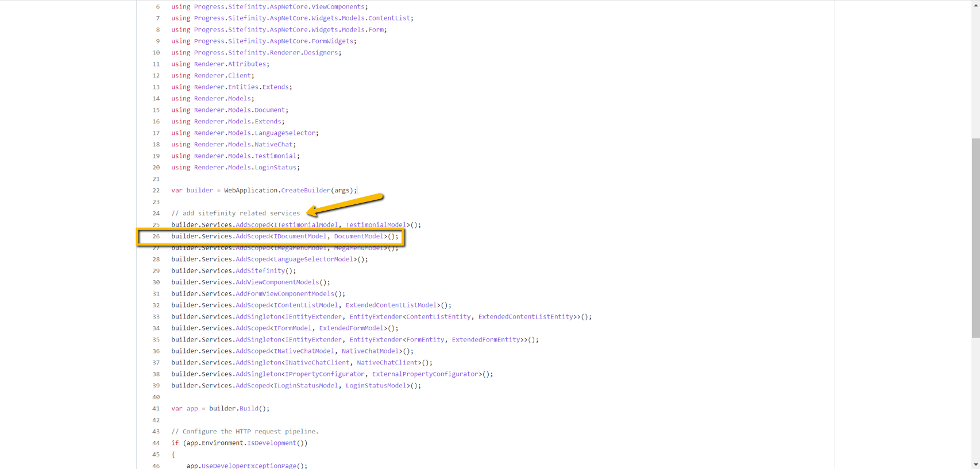This screenshot has width=980, height=469.
Task: Click 'FormWidgets' namespace on line 9
Action: 332,41
